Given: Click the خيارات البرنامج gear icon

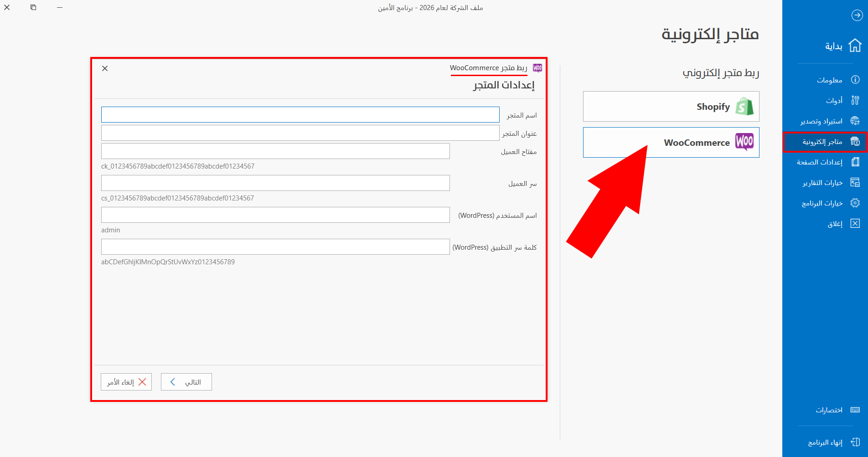Looking at the screenshot, I should tap(855, 203).
